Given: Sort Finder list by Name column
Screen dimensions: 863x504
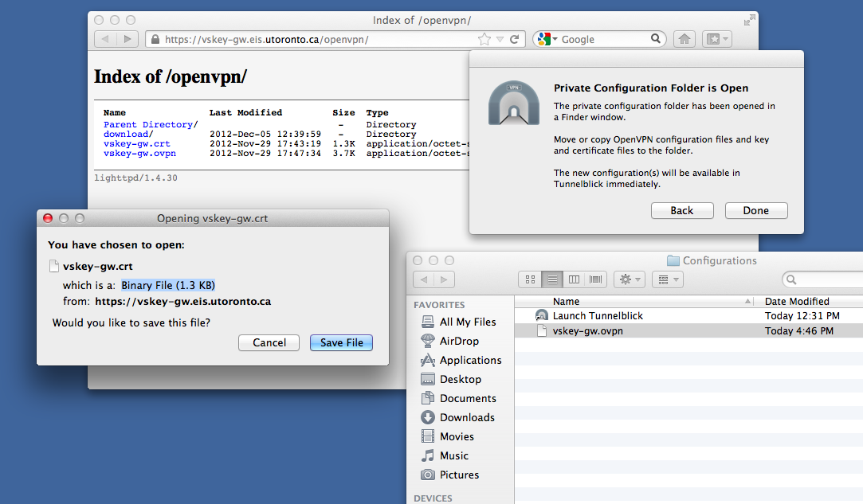Looking at the screenshot, I should click(x=634, y=302).
